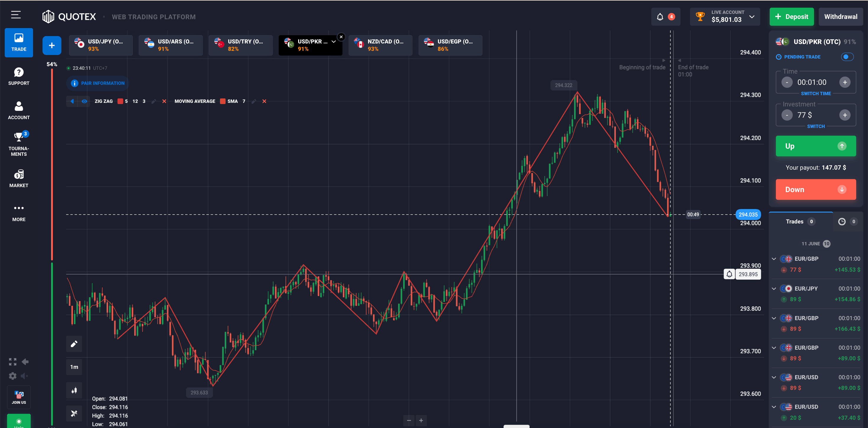Remove the Moving Average indicator
This screenshot has width=868, height=428.
tap(264, 101)
